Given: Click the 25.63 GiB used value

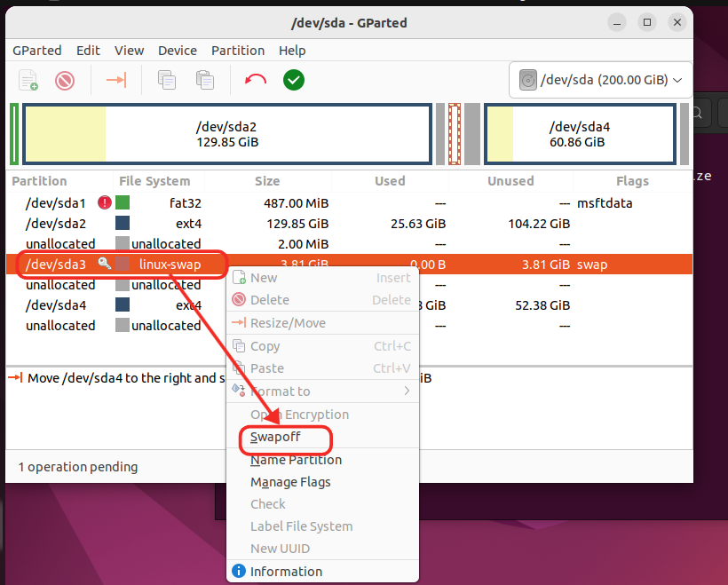Looking at the screenshot, I should coord(418,224).
